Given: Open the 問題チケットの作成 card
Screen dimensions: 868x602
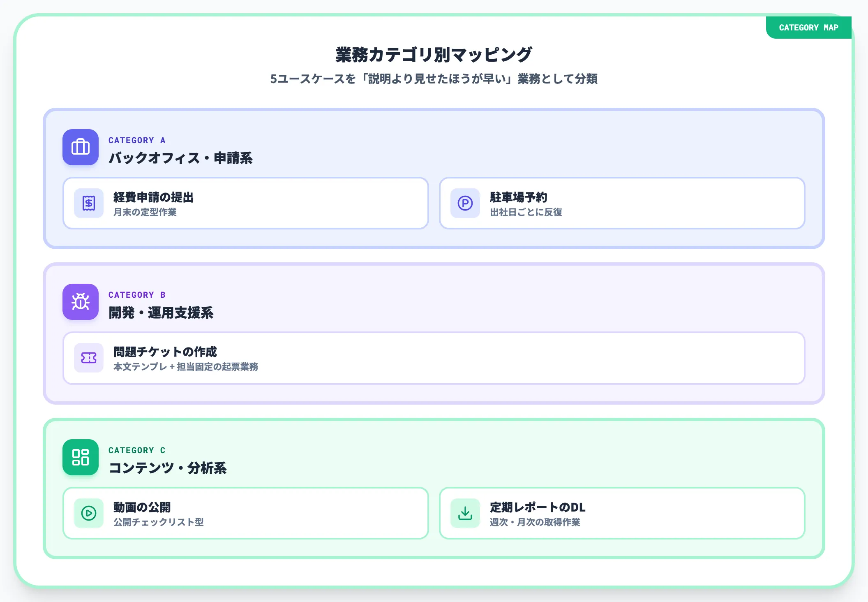Looking at the screenshot, I should click(434, 358).
